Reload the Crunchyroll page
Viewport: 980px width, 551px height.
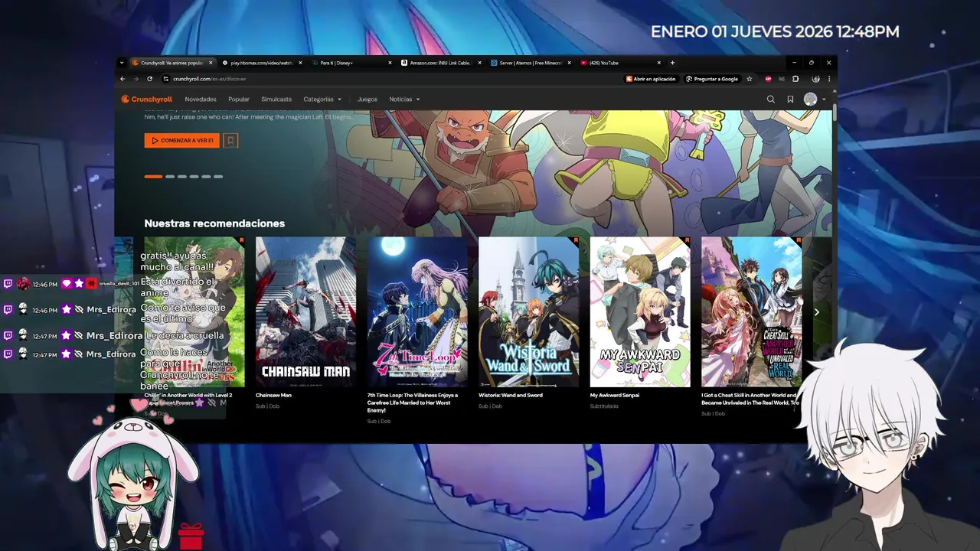tap(149, 79)
